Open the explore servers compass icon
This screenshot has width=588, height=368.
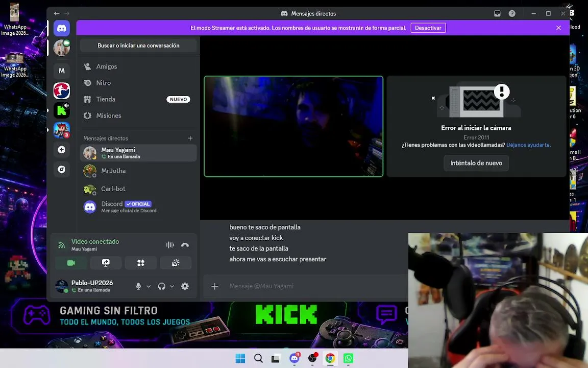61,170
